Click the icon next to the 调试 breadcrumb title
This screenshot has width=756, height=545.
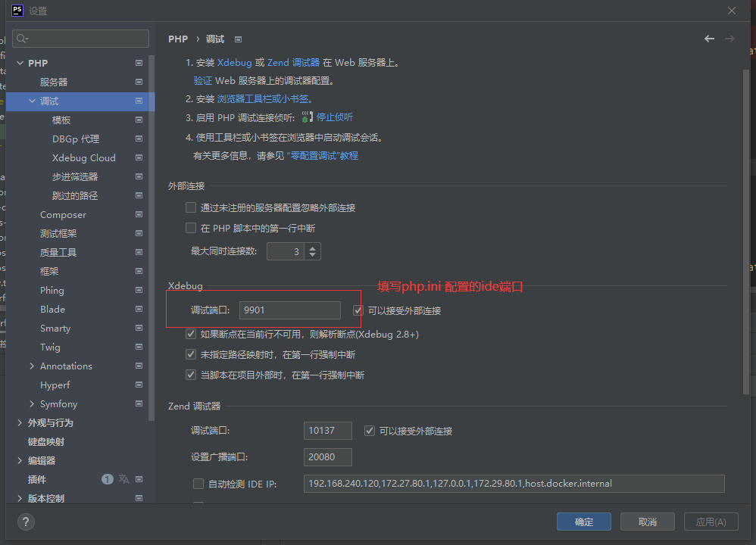238,39
